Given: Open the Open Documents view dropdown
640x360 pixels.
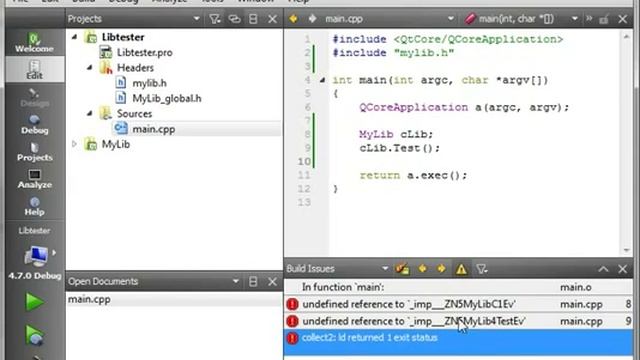Looking at the screenshot, I should click(236, 282).
